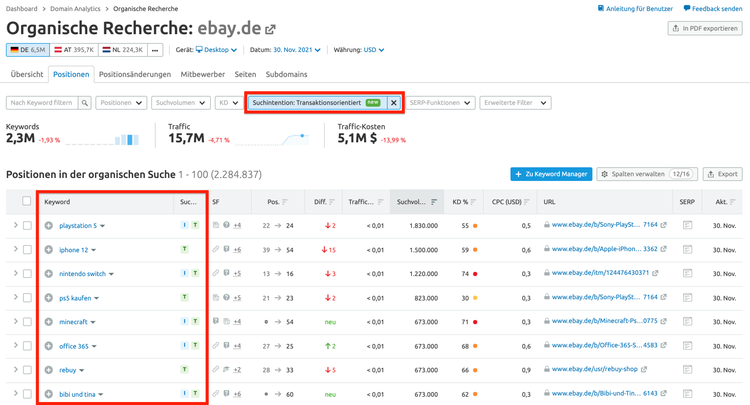Change device via Desktop dropdown
Viewport: 750px width, 405px height.
pos(216,50)
